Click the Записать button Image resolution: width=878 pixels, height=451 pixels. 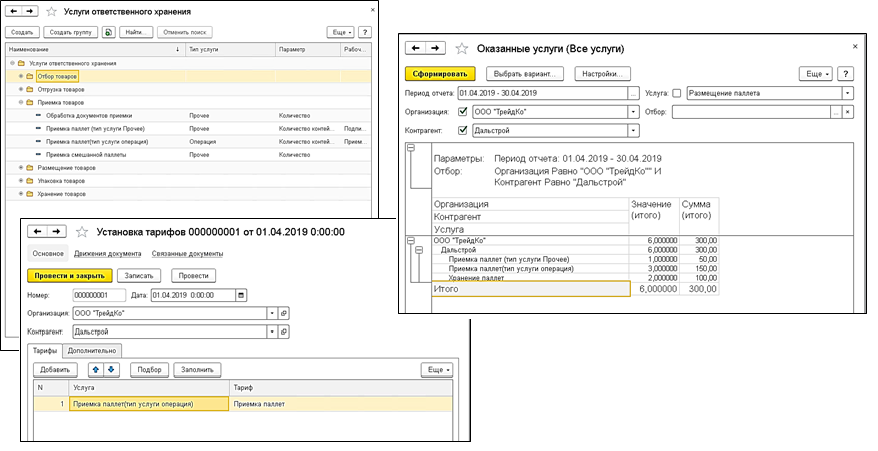point(139,276)
